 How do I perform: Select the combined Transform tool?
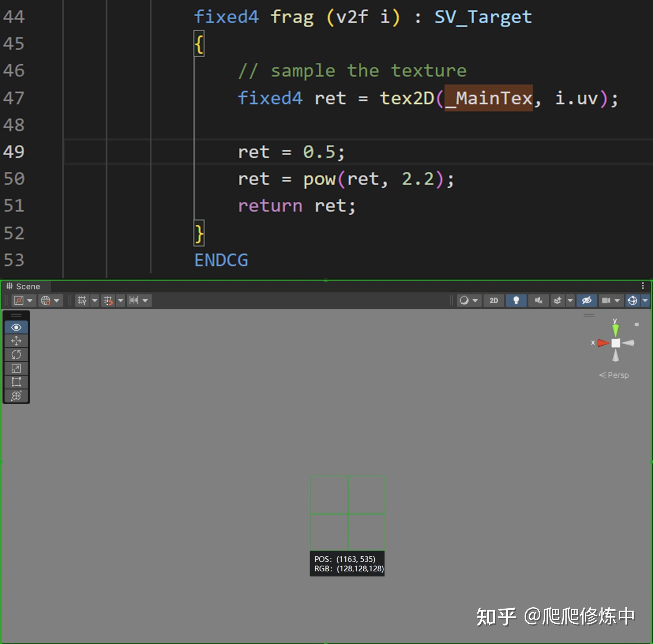(x=16, y=396)
